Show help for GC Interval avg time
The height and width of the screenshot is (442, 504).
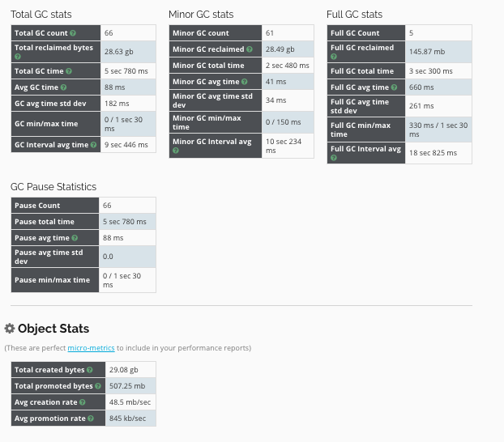(x=92, y=145)
